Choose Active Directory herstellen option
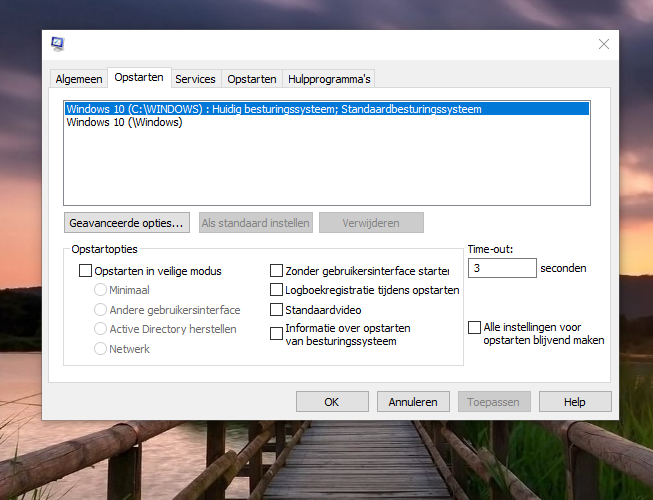 tap(100, 329)
